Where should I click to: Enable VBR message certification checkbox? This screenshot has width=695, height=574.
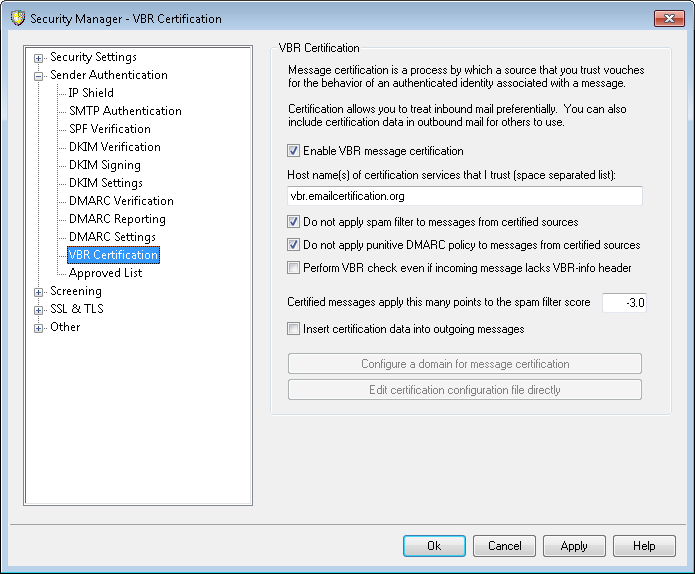point(294,151)
